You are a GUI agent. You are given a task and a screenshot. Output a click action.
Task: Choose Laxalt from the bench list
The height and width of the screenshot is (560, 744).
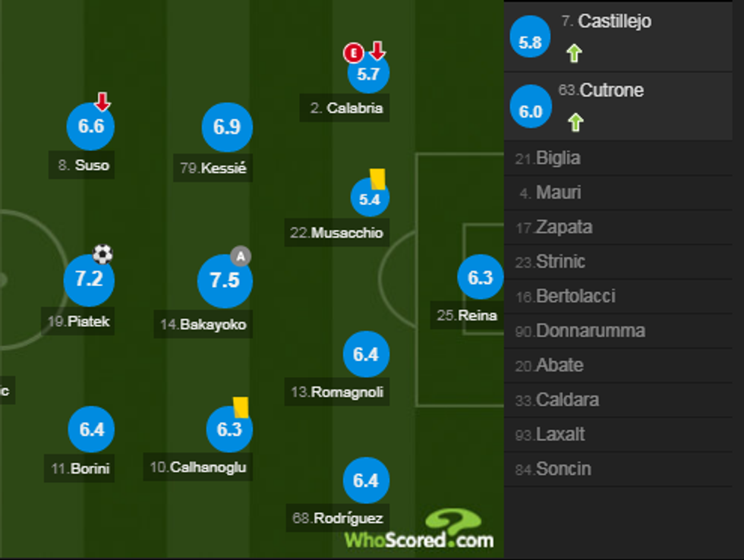pos(560,435)
